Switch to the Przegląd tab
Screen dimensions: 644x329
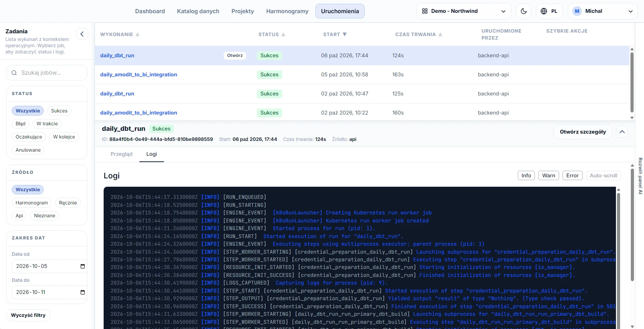pos(121,154)
